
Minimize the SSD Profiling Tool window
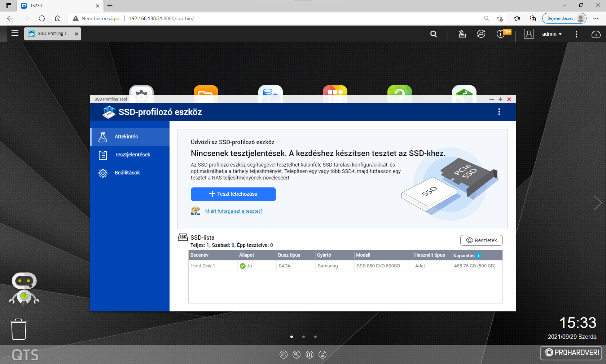(x=491, y=99)
